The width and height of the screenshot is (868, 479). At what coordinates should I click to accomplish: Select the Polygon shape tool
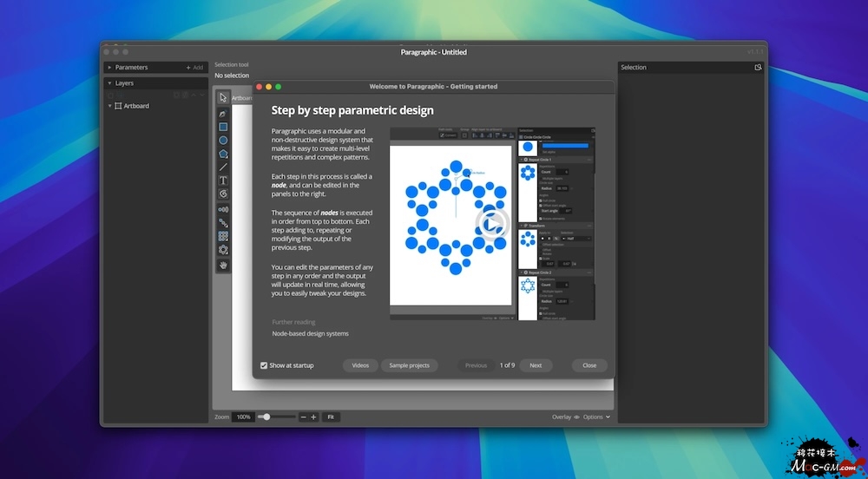click(x=223, y=154)
